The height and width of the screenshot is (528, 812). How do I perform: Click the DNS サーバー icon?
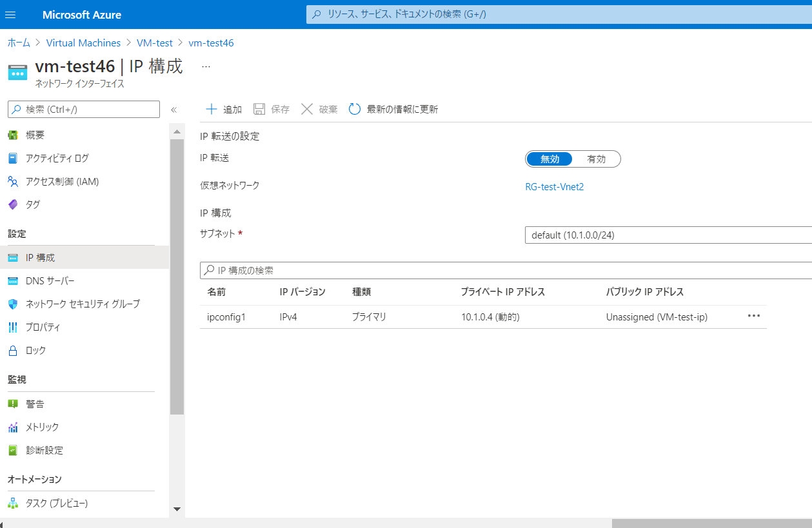[13, 281]
